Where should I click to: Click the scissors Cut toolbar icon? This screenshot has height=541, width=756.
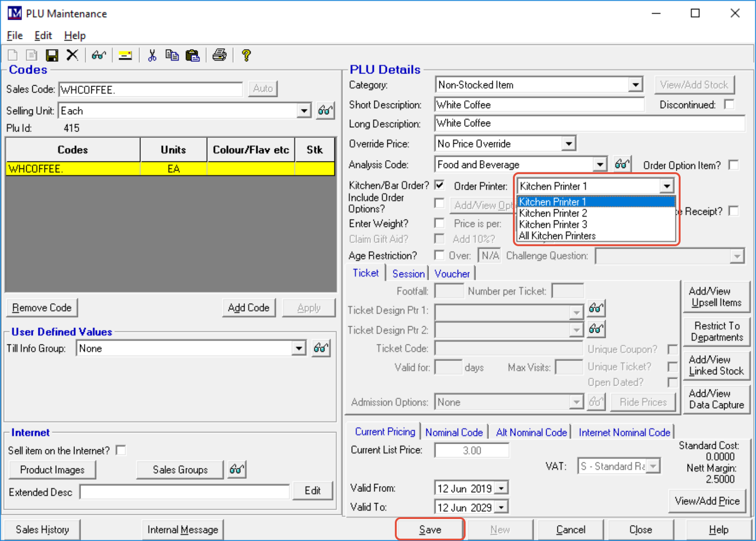point(152,56)
